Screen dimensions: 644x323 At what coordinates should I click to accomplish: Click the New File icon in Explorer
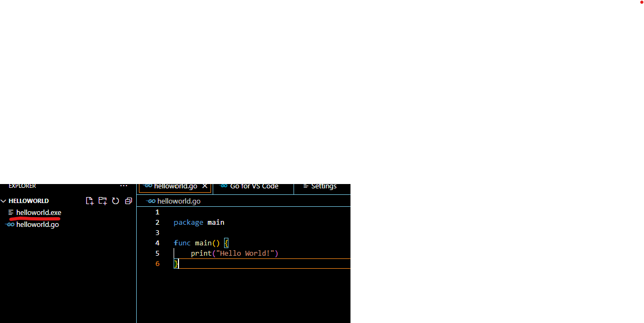pos(90,201)
